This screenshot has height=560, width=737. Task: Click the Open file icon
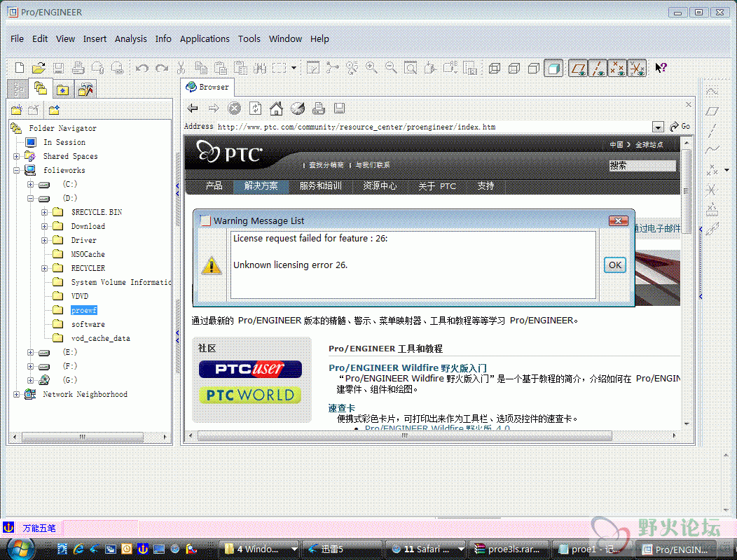click(x=39, y=68)
